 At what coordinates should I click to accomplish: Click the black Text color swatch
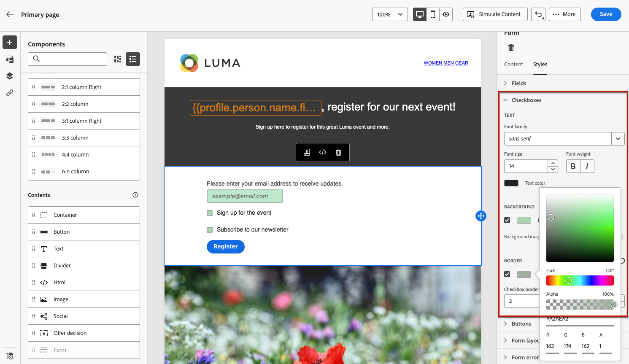511,183
